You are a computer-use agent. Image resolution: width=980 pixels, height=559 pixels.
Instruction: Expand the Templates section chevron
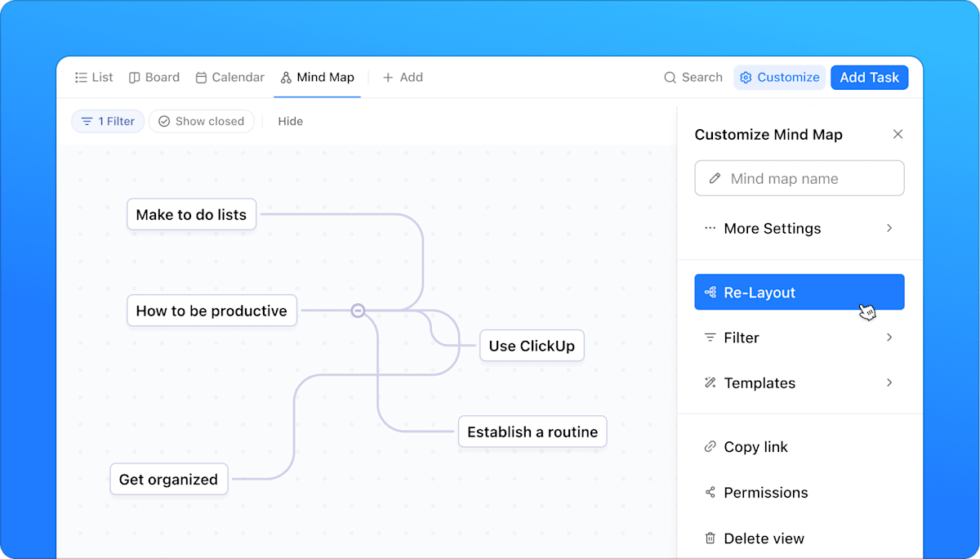[x=889, y=382]
